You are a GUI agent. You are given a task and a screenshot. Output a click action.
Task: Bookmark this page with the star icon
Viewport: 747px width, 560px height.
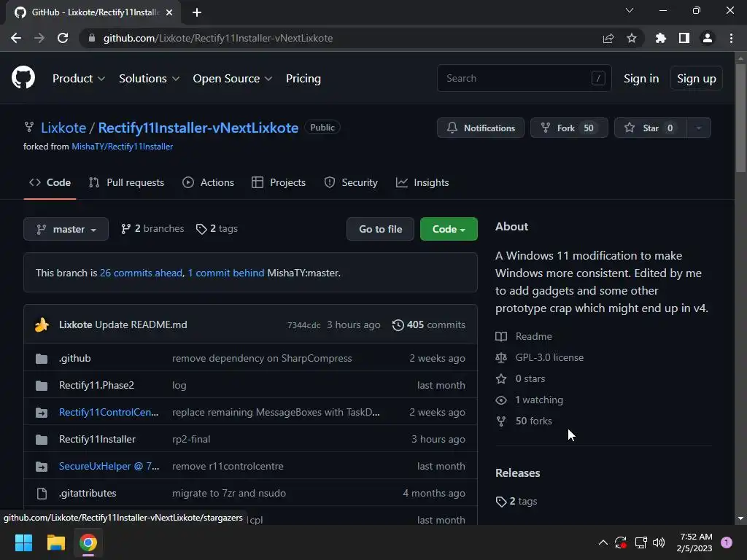click(631, 38)
